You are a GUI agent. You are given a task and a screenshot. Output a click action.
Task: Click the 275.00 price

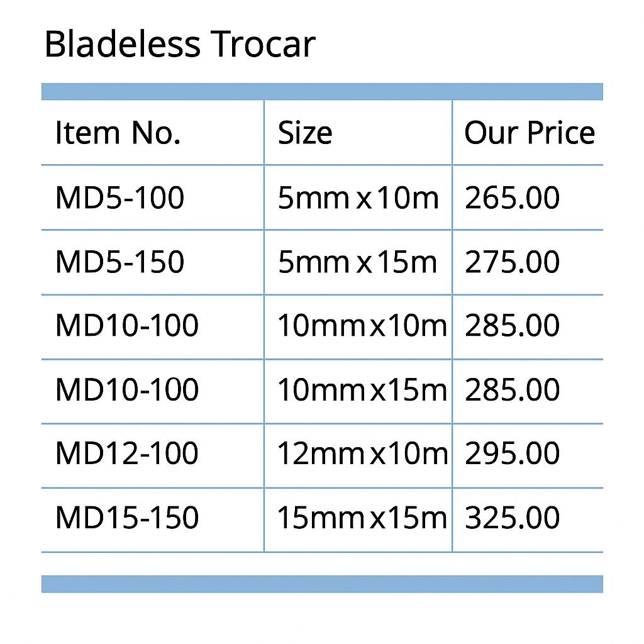coord(512,262)
